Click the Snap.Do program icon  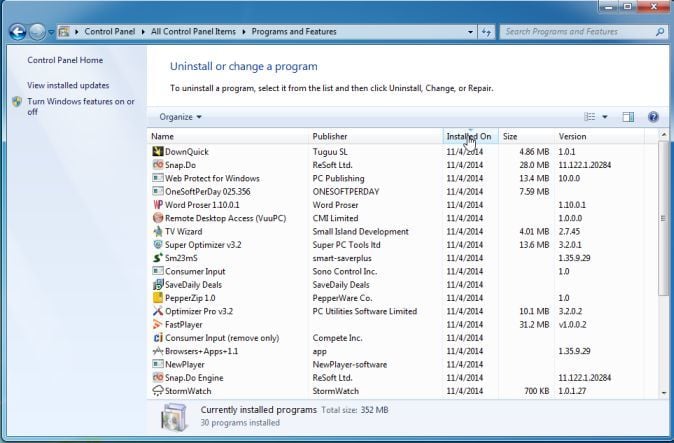click(158, 165)
